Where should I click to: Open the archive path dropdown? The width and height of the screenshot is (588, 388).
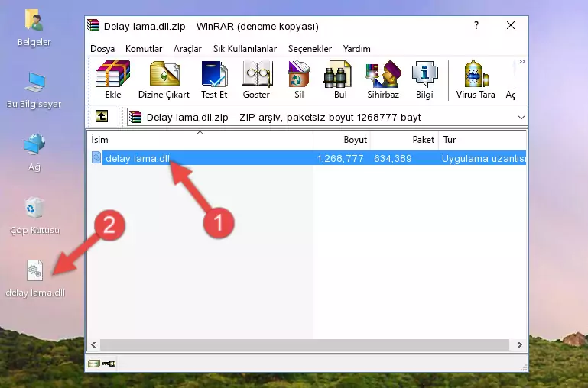coord(521,117)
